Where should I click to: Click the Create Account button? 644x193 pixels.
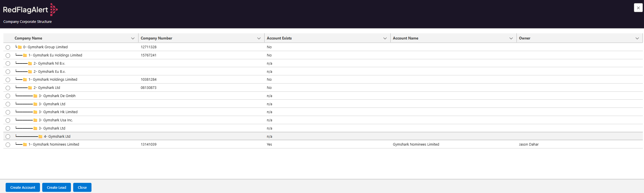click(23, 187)
